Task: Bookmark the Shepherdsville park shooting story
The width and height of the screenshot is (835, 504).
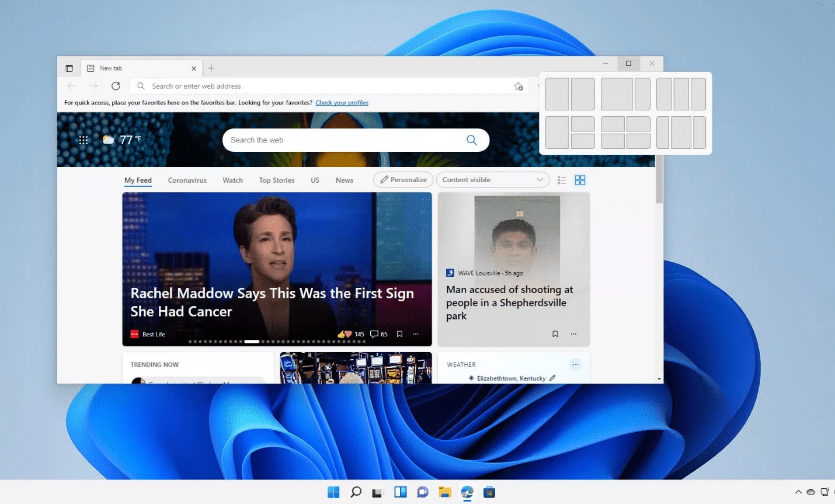Action: click(555, 334)
